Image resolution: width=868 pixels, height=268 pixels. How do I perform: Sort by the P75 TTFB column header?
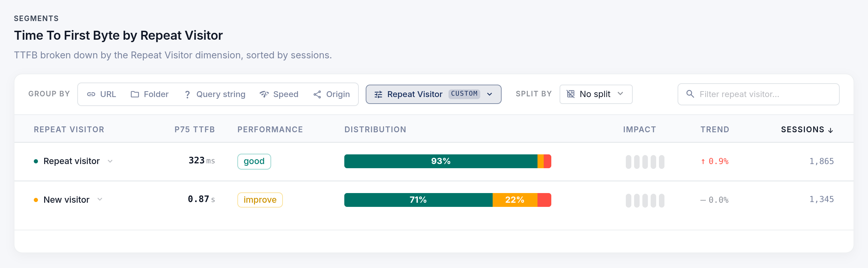(195, 130)
